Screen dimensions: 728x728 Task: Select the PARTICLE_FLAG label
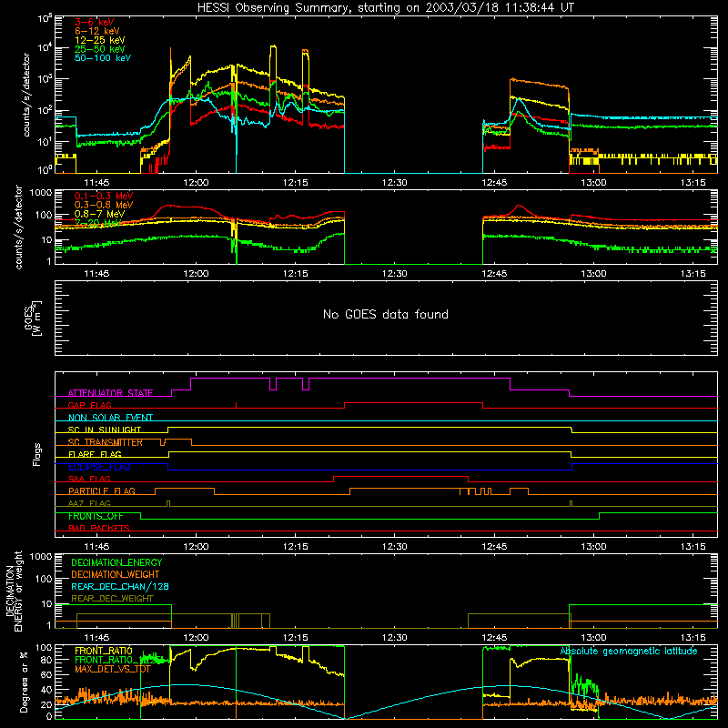(x=102, y=490)
